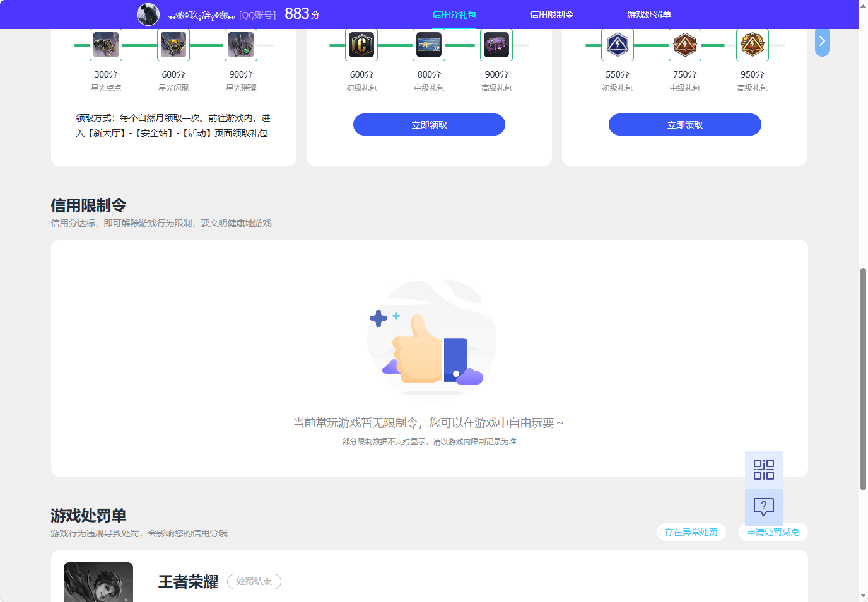
Task: Show the QR code floating icon
Action: click(764, 470)
